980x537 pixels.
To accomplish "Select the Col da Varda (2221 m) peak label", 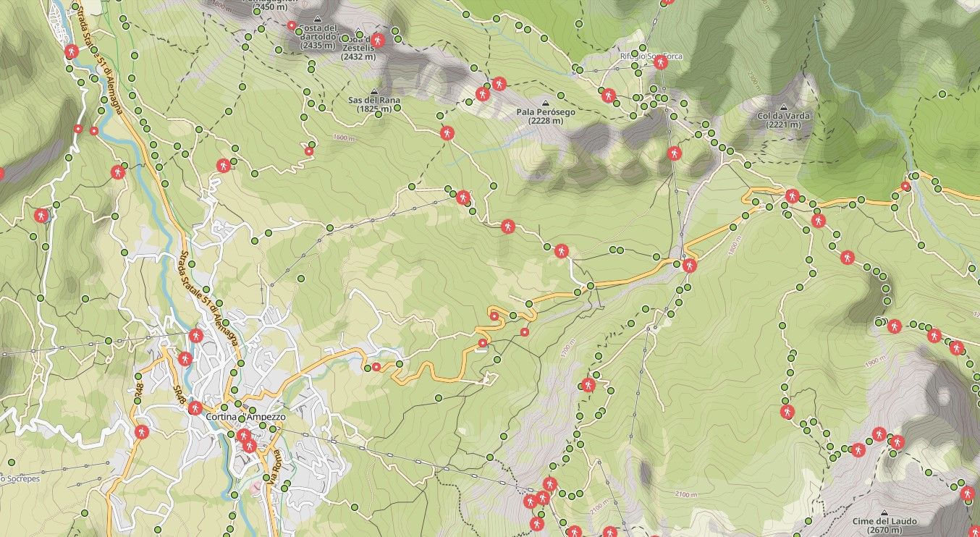I will 783,120.
